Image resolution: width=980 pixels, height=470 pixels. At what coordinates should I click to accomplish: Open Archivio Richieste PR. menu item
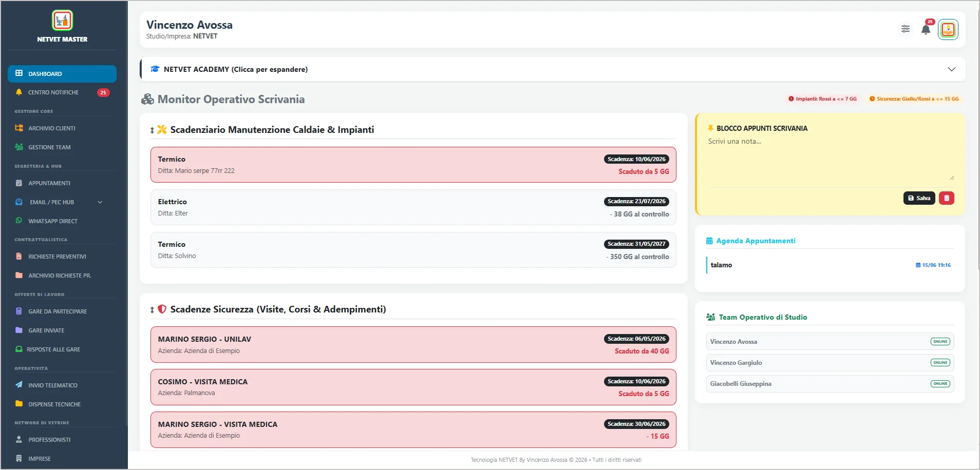[x=62, y=276]
